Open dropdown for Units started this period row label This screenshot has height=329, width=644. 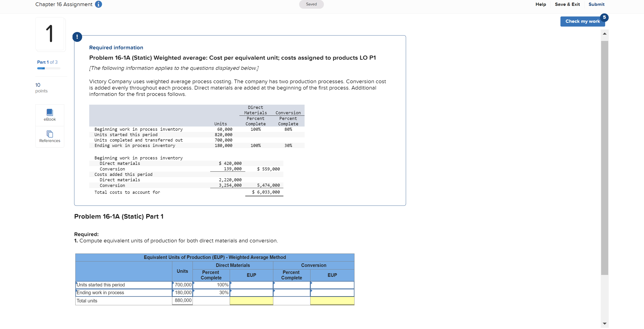pyautogui.click(x=124, y=285)
